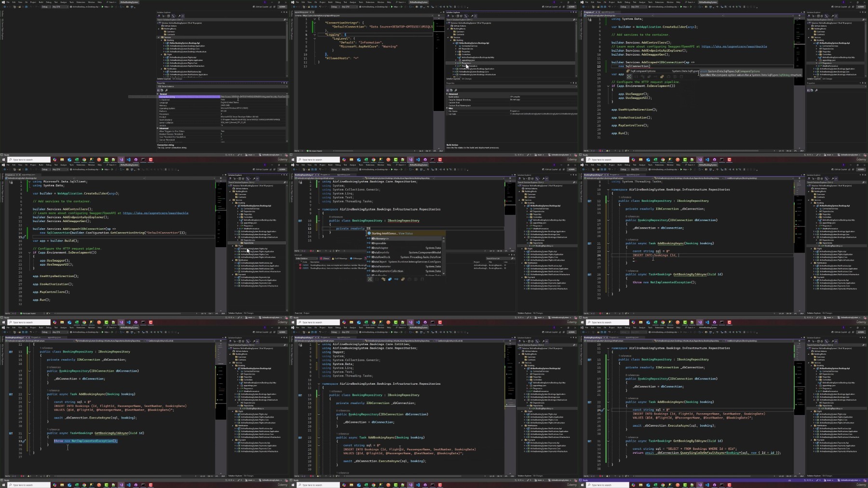
Task: Switch to the Output tab beside Error List
Action: 305,313
